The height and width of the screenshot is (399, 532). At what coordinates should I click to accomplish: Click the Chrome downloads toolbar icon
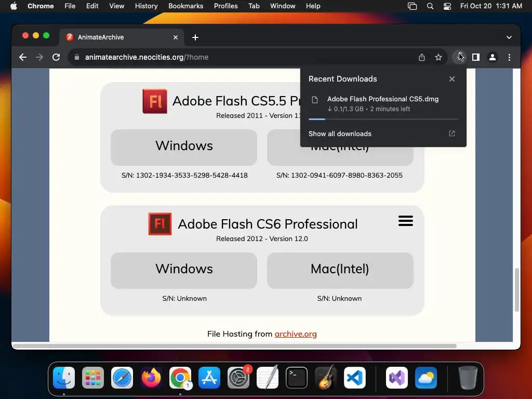pyautogui.click(x=459, y=57)
